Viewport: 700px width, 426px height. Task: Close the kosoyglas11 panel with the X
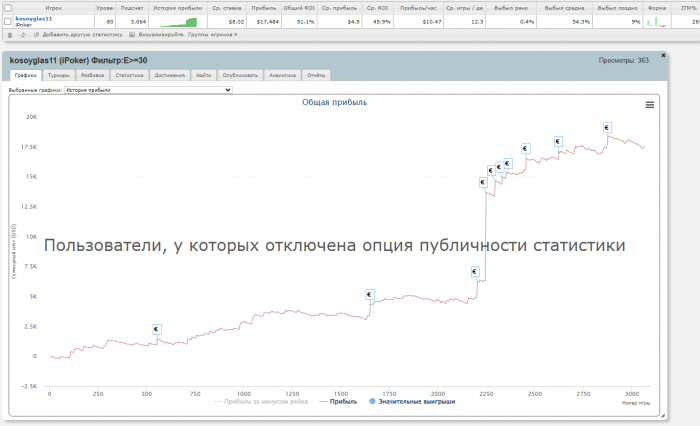coord(663,55)
